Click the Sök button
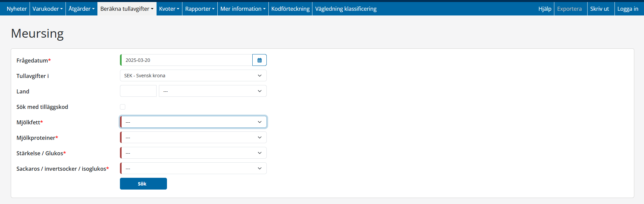Screen dimensions: 644x204 (x=143, y=184)
